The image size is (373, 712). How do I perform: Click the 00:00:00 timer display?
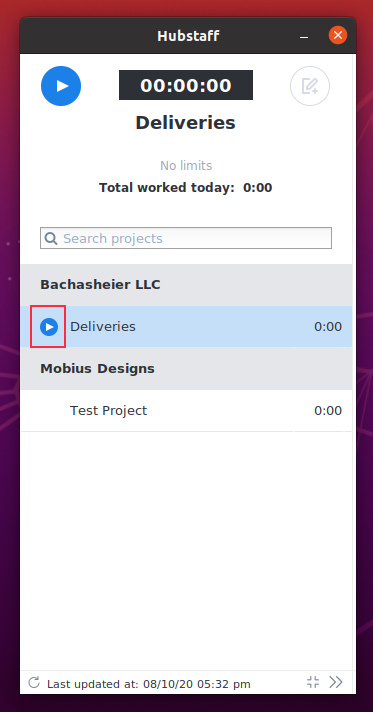pos(186,85)
